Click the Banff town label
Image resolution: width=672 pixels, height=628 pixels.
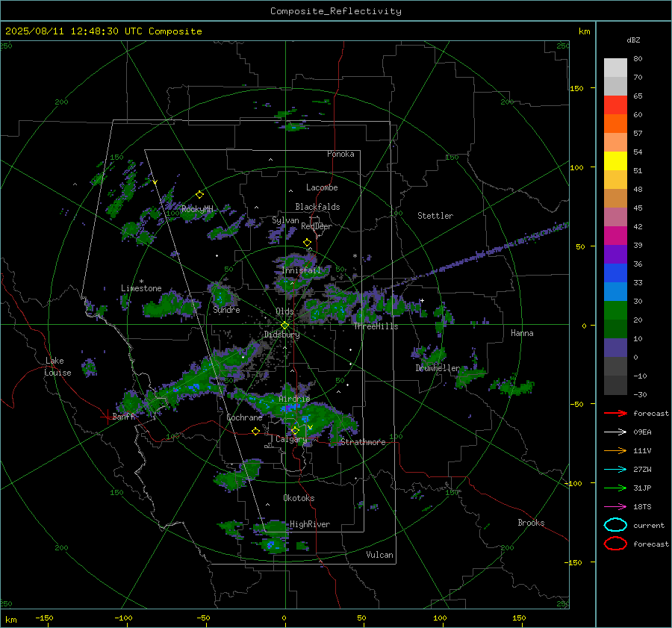coord(123,417)
